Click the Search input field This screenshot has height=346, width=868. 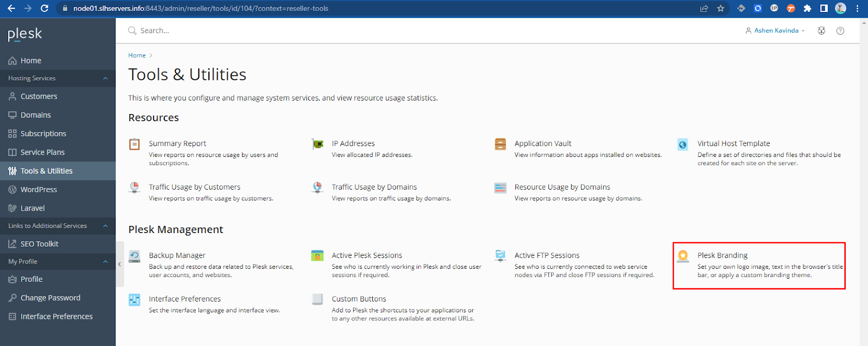[217, 31]
